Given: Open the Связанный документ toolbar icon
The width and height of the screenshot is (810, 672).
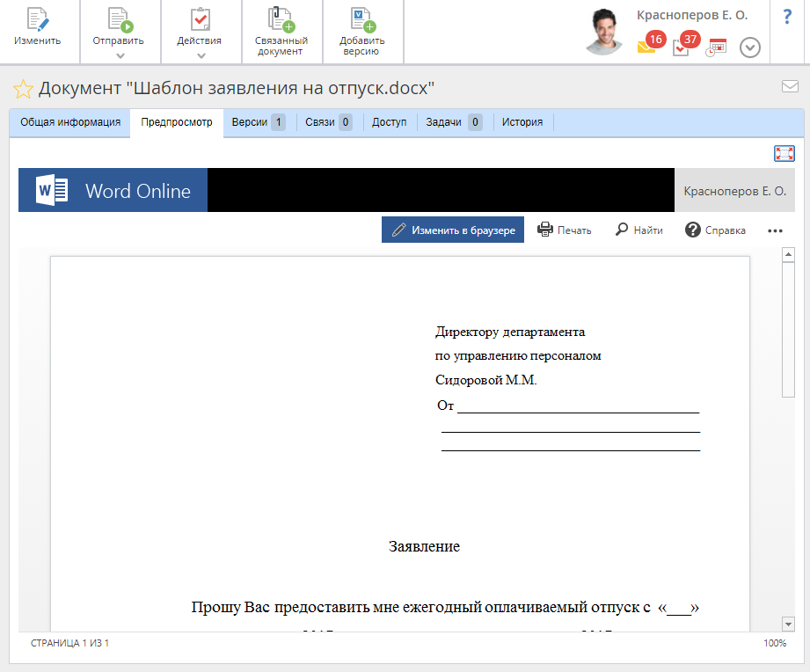Looking at the screenshot, I should tap(281, 20).
